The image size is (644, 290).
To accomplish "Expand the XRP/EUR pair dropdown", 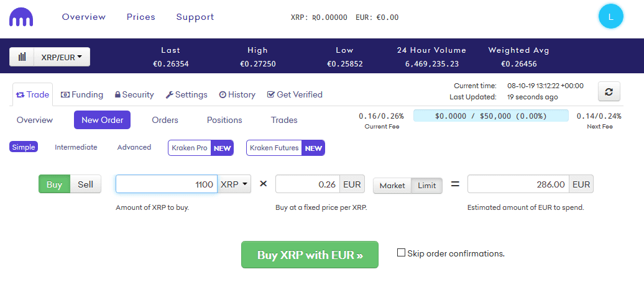I will click(62, 57).
